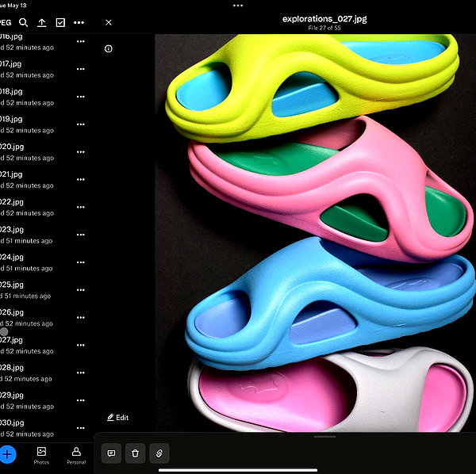Delete the file with trash icon
Image resolution: width=476 pixels, height=474 pixels.
click(135, 453)
